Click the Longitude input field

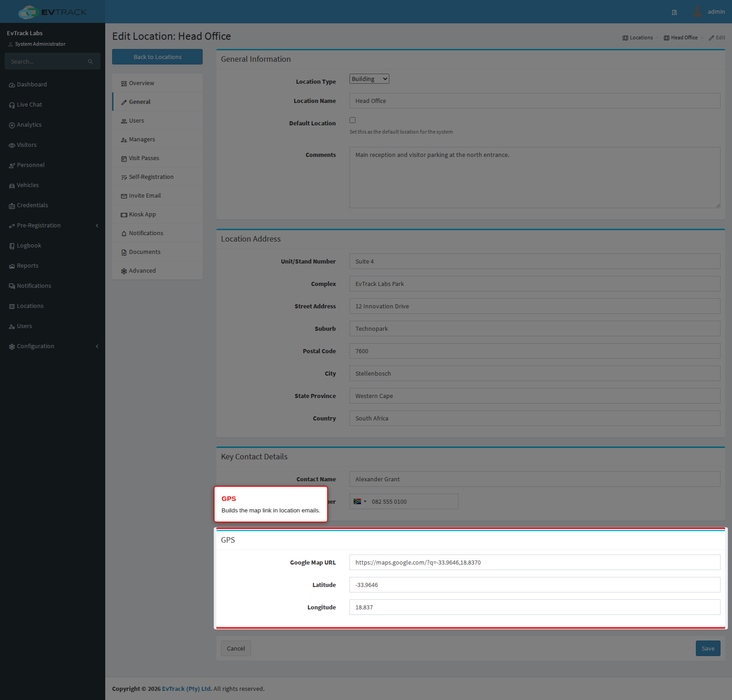click(535, 607)
